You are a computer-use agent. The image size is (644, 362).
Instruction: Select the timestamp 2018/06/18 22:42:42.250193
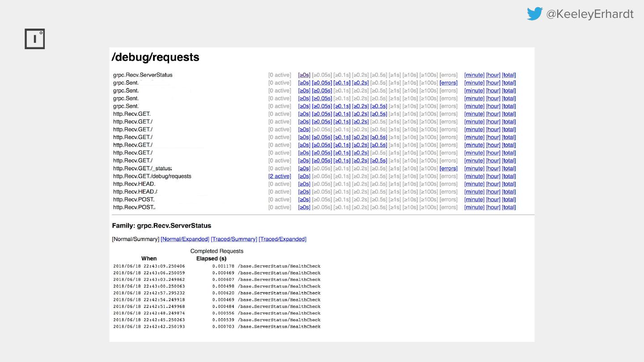[x=149, y=327]
